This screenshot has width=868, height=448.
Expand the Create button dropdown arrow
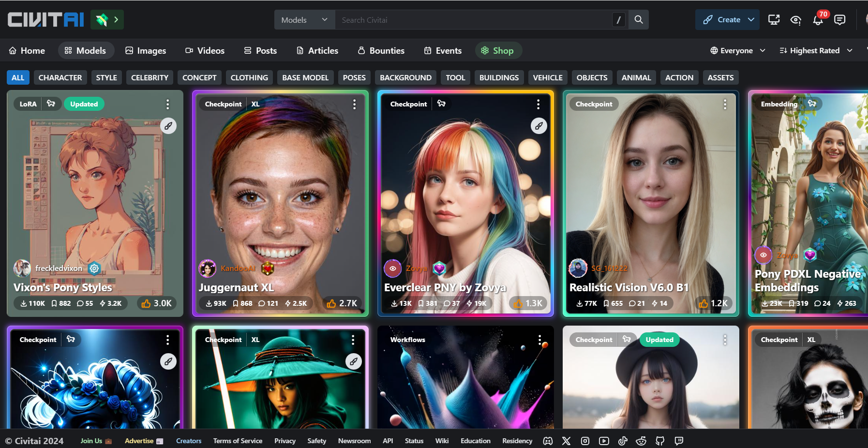751,20
